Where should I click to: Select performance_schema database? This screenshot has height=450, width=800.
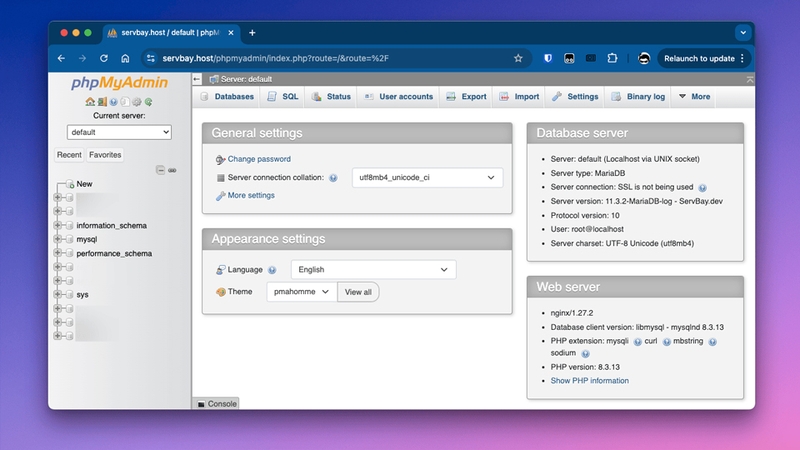114,253
